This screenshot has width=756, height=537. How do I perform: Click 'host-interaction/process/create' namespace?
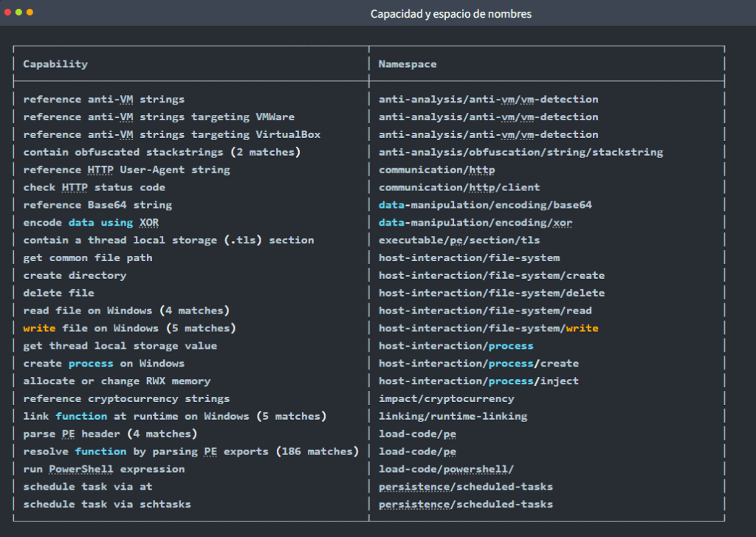[478, 364]
